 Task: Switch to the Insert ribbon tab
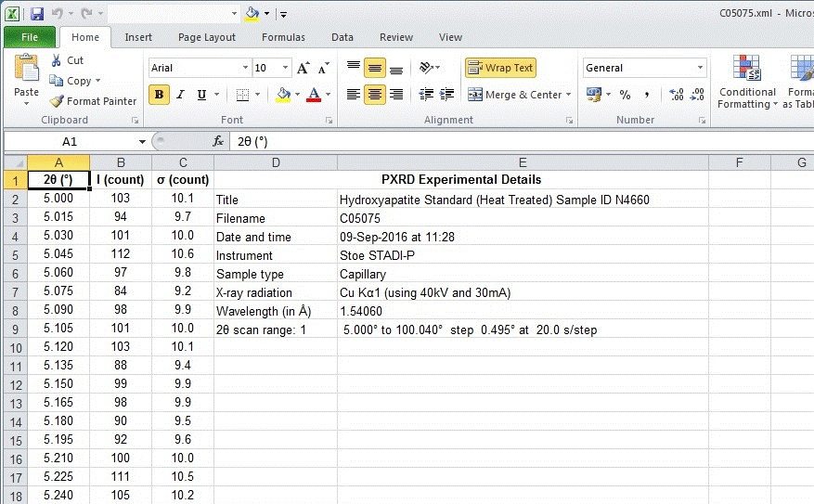[x=138, y=37]
